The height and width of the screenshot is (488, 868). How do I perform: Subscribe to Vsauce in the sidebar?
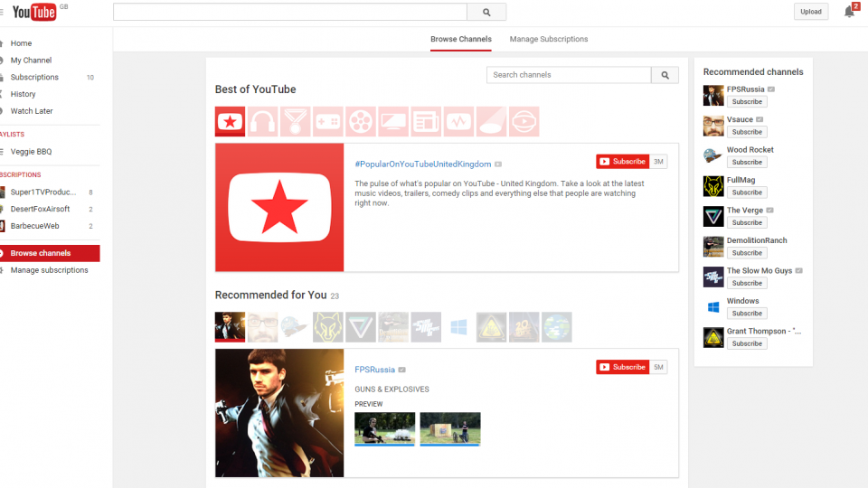747,132
